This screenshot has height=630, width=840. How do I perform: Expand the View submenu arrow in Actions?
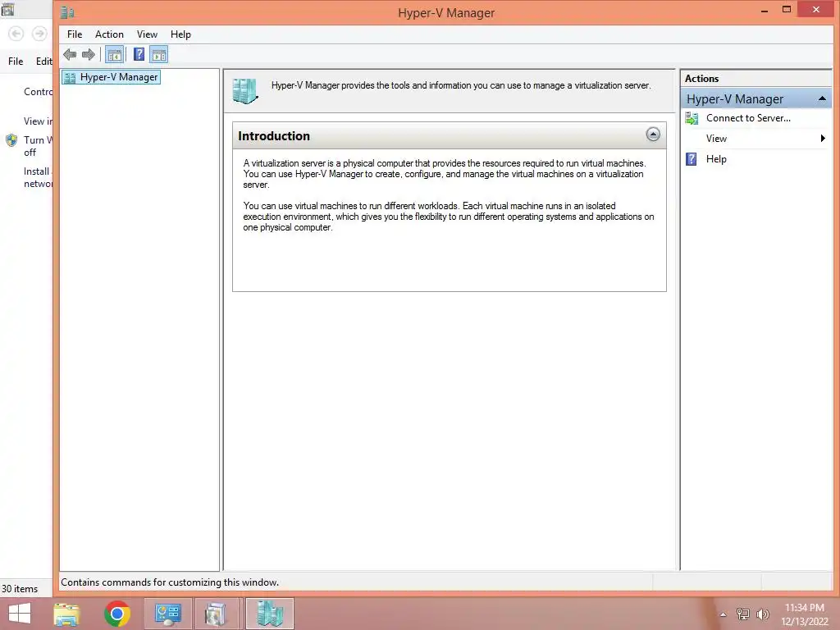pos(823,139)
